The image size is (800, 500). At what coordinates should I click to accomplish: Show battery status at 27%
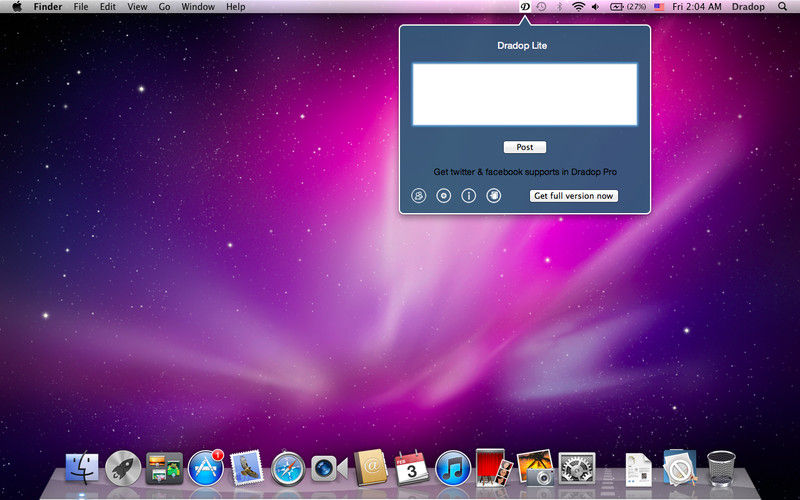628,7
